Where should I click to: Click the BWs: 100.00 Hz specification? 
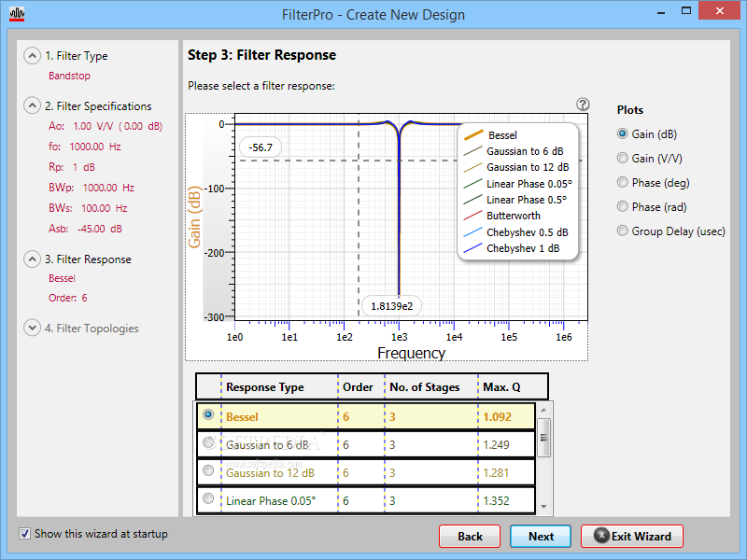(x=88, y=208)
